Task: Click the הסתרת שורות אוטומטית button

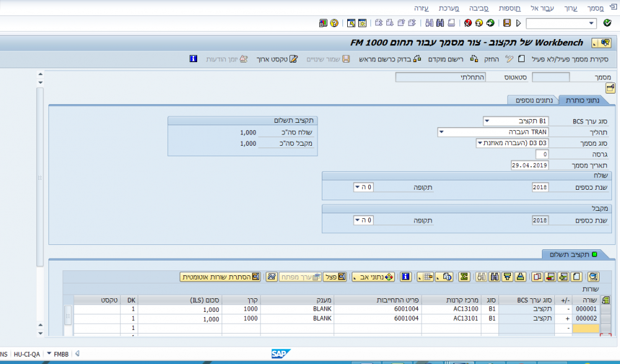Action: coord(220,277)
